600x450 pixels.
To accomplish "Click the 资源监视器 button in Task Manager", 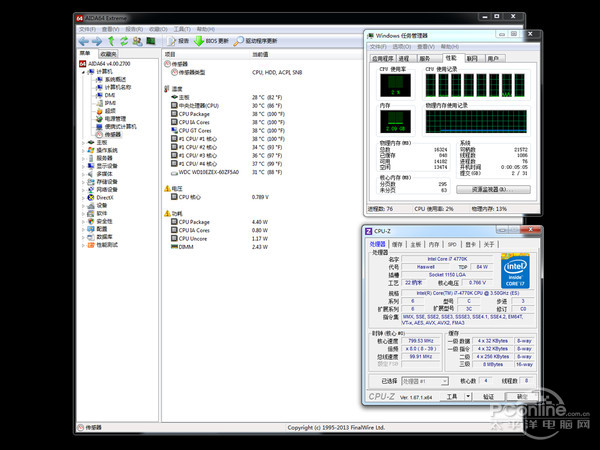I will (493, 189).
